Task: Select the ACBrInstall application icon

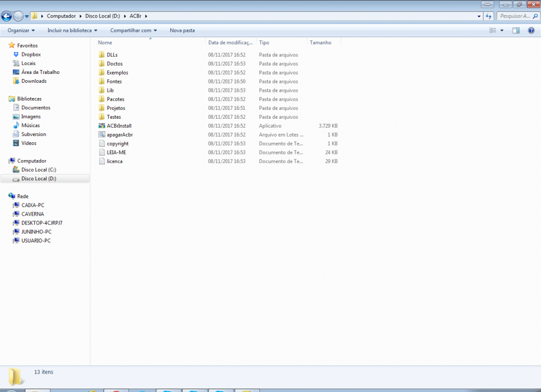Action: point(101,125)
